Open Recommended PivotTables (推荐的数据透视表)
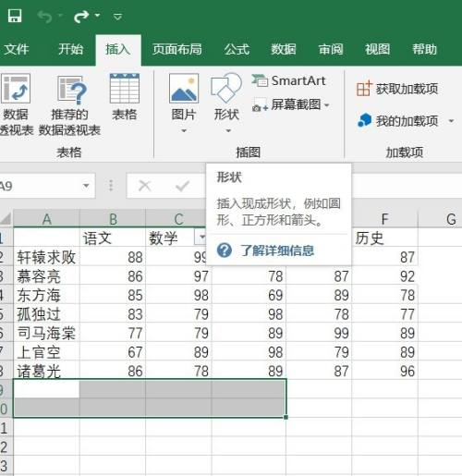The width and height of the screenshot is (462, 476). pyautogui.click(x=69, y=104)
